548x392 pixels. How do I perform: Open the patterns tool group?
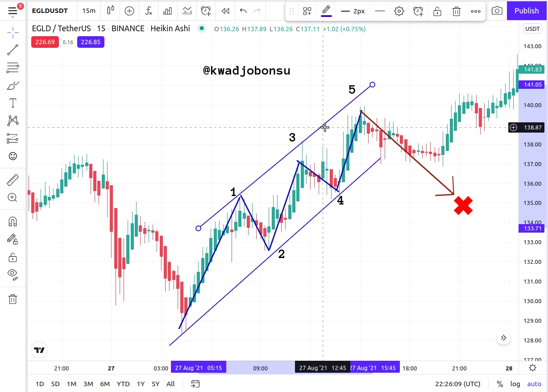[x=13, y=121]
